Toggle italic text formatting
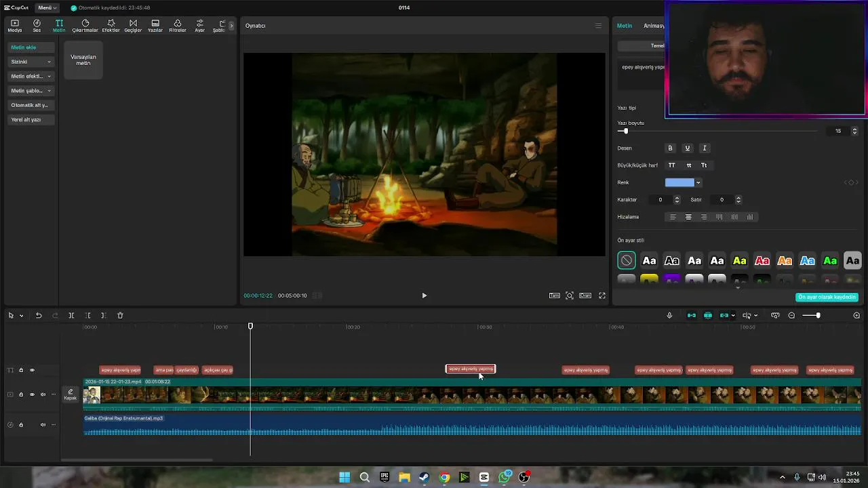This screenshot has height=488, width=868. (704, 148)
